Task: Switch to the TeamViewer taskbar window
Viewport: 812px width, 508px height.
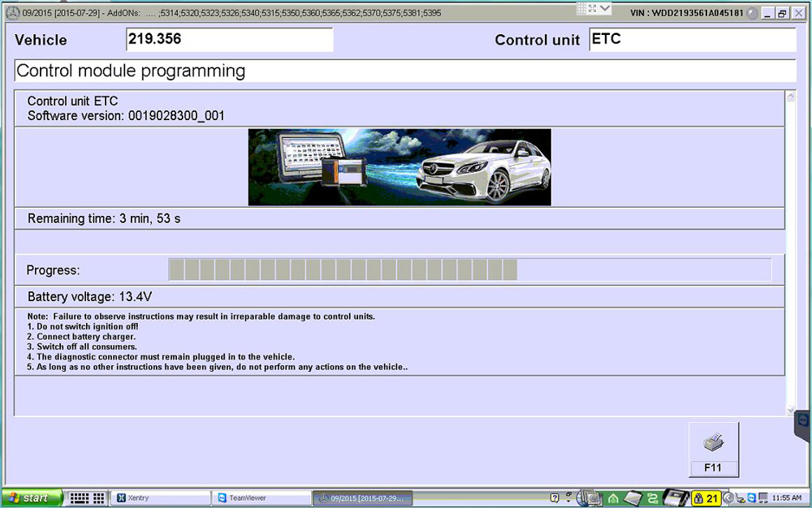Action: (262, 497)
